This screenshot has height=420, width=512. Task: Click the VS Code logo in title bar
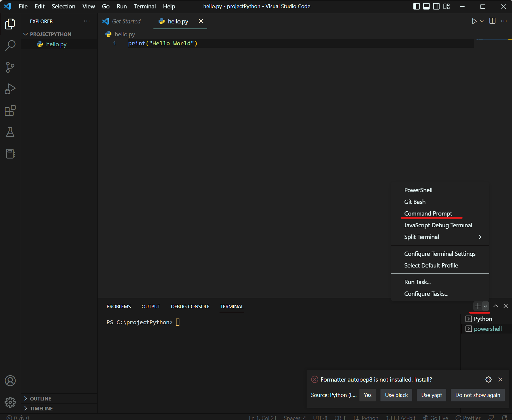click(x=8, y=6)
